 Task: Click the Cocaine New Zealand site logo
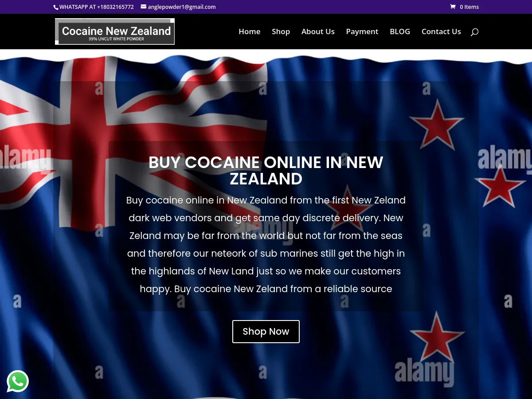tap(114, 31)
